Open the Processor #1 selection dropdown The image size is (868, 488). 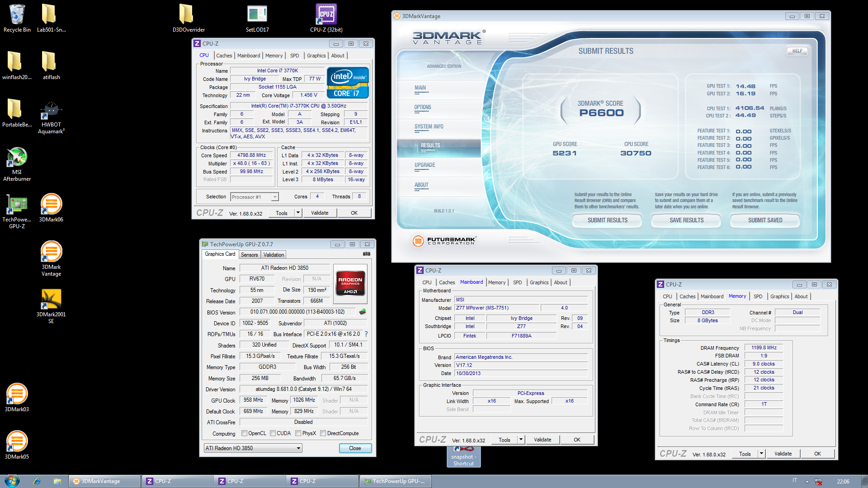click(255, 197)
